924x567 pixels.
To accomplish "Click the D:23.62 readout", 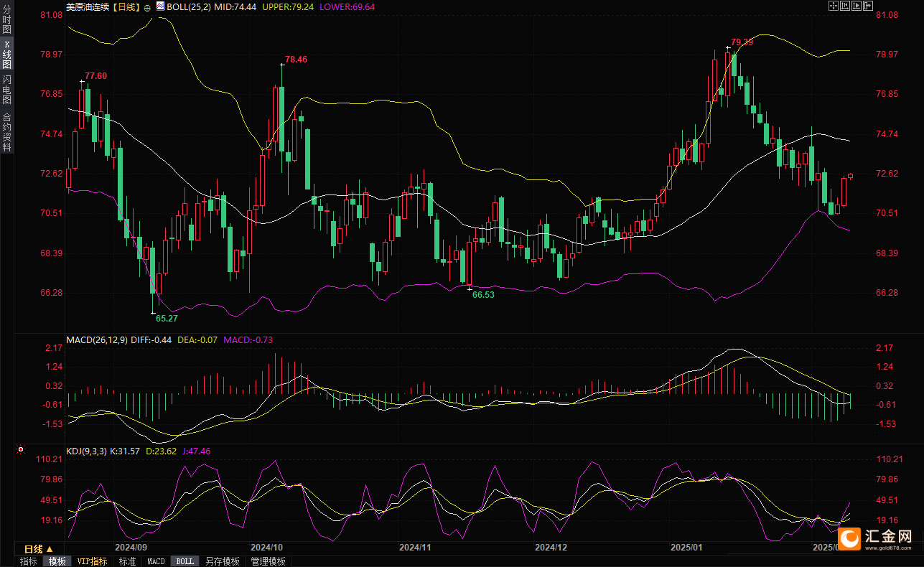I will (x=161, y=451).
